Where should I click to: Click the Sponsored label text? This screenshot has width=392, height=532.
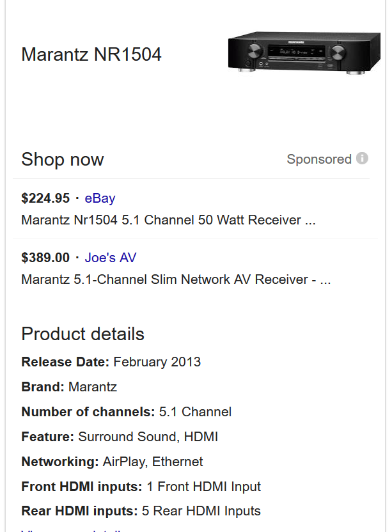pos(319,159)
